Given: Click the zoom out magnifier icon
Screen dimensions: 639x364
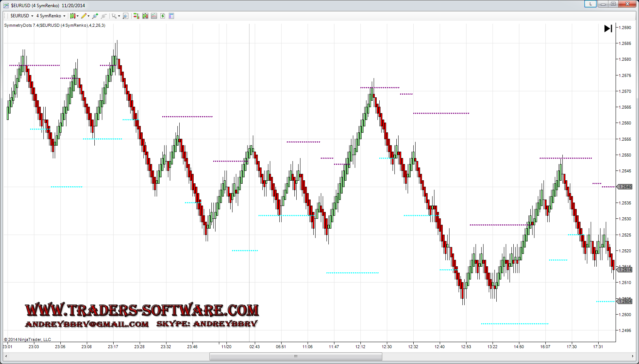Looking at the screenshot, I should click(104, 16).
